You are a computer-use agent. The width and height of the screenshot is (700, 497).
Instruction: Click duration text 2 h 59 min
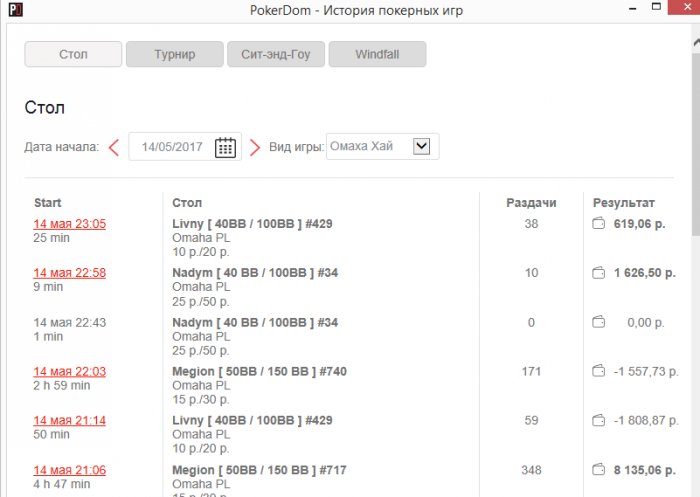(x=62, y=385)
